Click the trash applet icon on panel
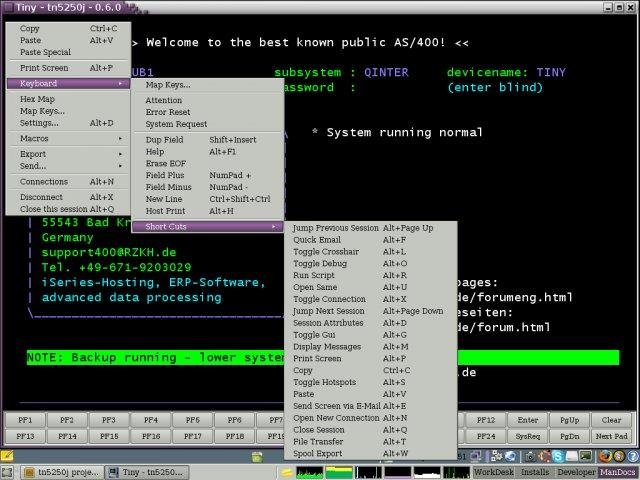 257,457
